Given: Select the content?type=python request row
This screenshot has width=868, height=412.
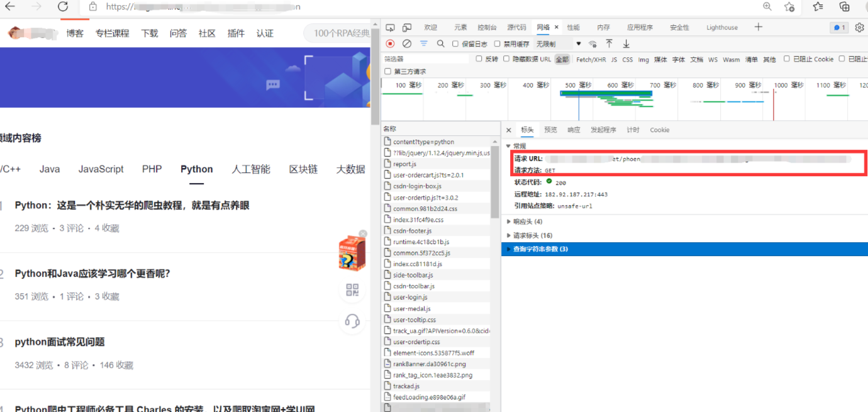Looking at the screenshot, I should tap(437, 142).
